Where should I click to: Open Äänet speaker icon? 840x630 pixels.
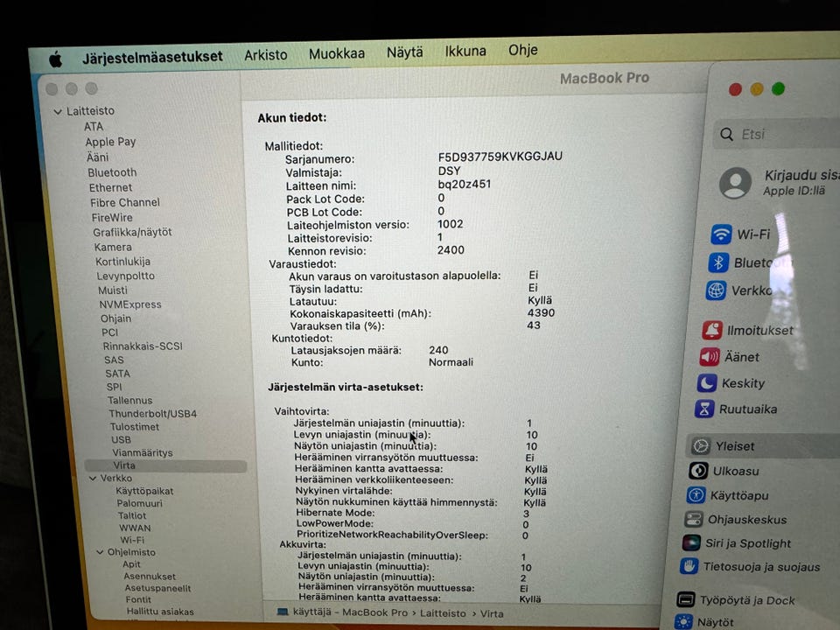(710, 356)
